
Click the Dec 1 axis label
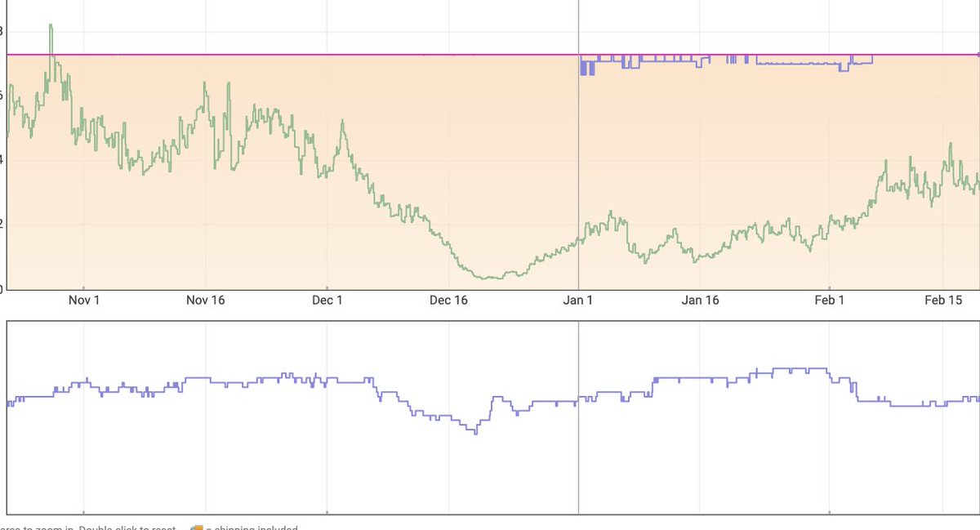(327, 301)
